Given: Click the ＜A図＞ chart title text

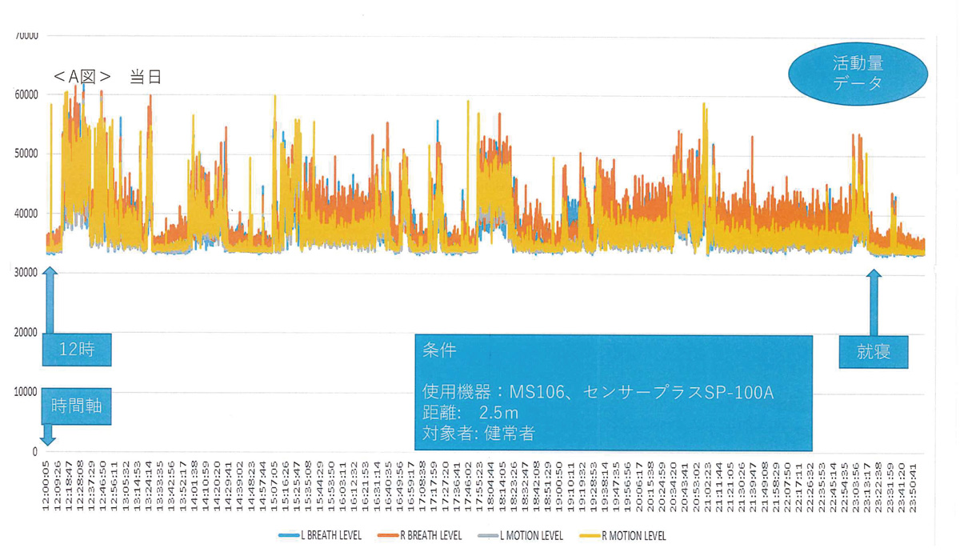Looking at the screenshot, I should [x=82, y=77].
